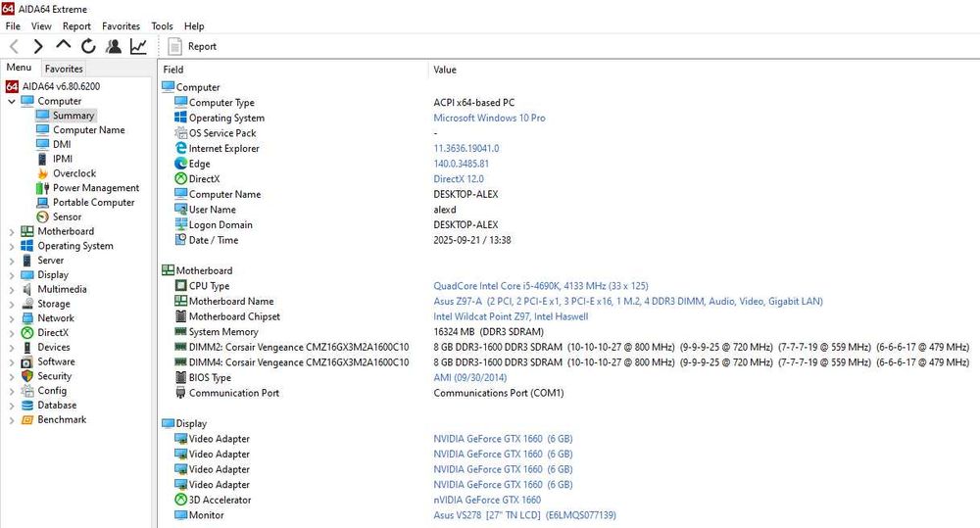Open the AMI (09/30/2014) BIOS link
Viewport: 980px width, 528px height.
click(x=470, y=377)
